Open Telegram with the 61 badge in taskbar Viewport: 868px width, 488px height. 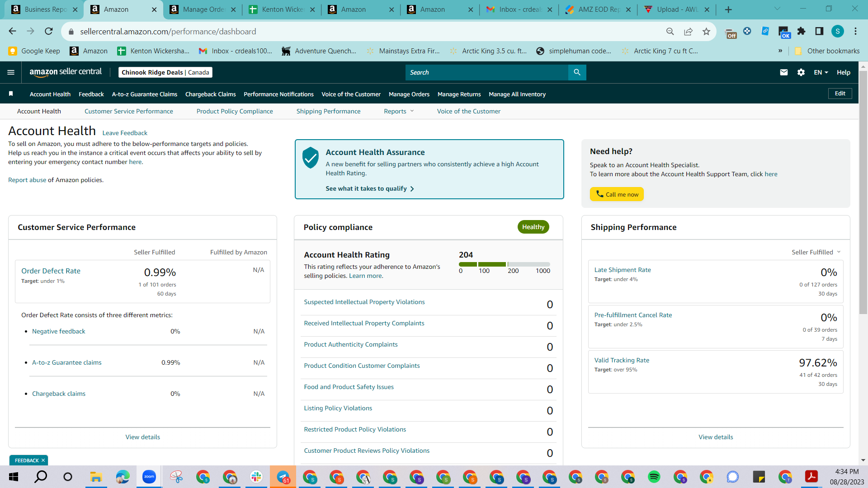click(283, 477)
